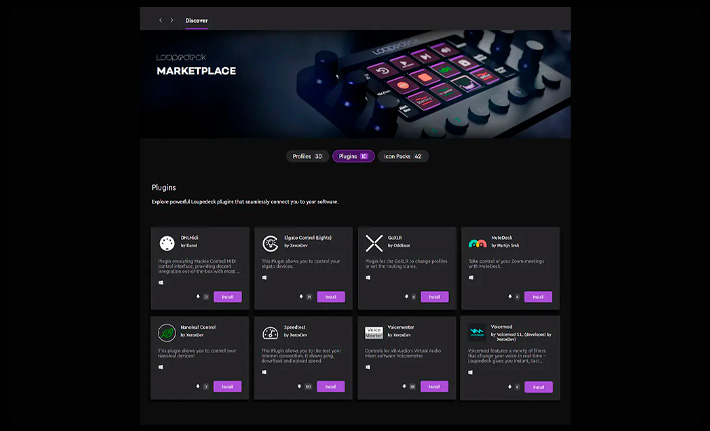Go back with the left arrow
The width and height of the screenshot is (710, 431).
click(160, 20)
